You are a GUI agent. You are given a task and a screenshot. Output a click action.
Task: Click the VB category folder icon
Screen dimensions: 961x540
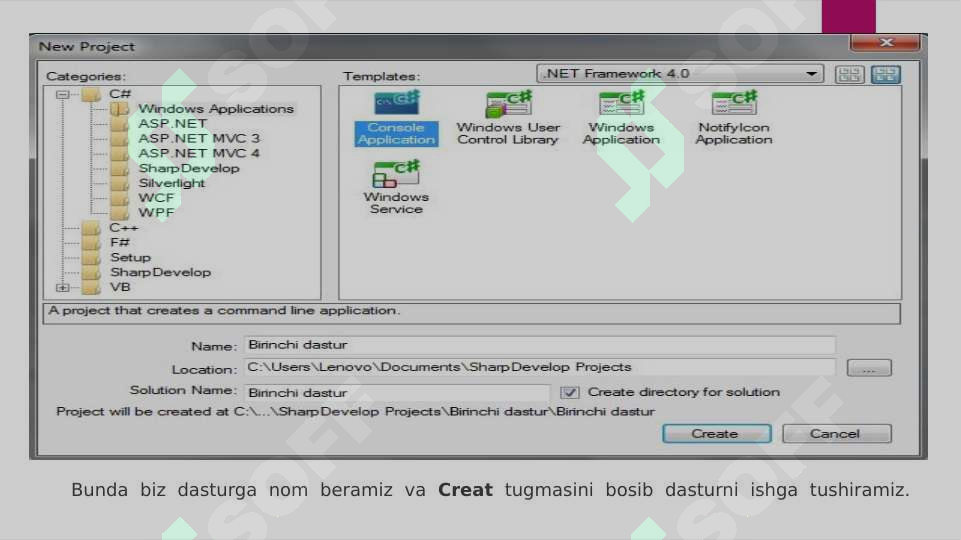click(x=91, y=287)
